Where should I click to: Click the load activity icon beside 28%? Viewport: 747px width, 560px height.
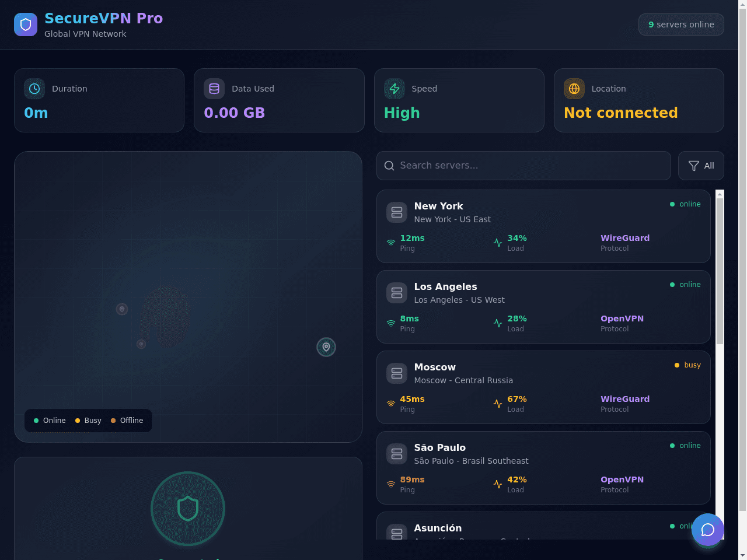coord(498,323)
